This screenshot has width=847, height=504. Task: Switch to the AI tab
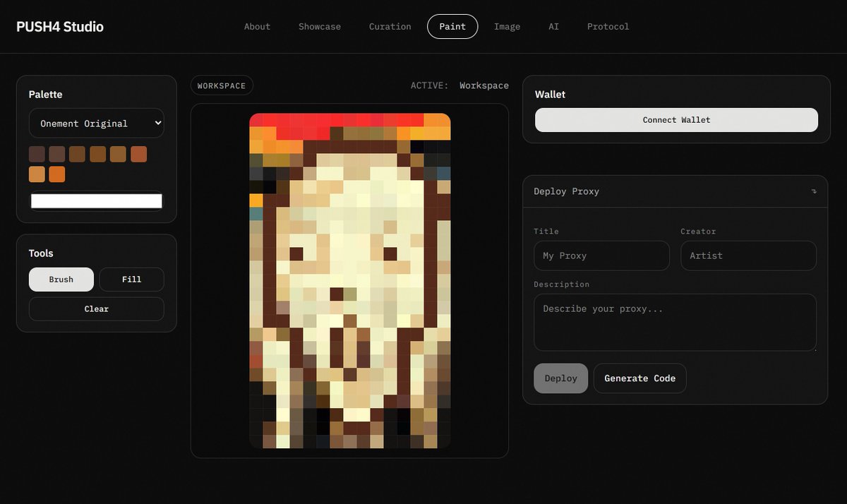pyautogui.click(x=554, y=26)
